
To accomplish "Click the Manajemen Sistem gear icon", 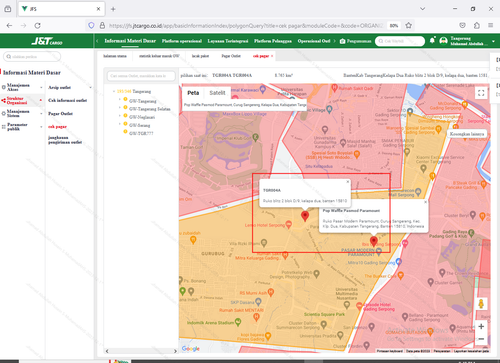I will pyautogui.click(x=3, y=114).
